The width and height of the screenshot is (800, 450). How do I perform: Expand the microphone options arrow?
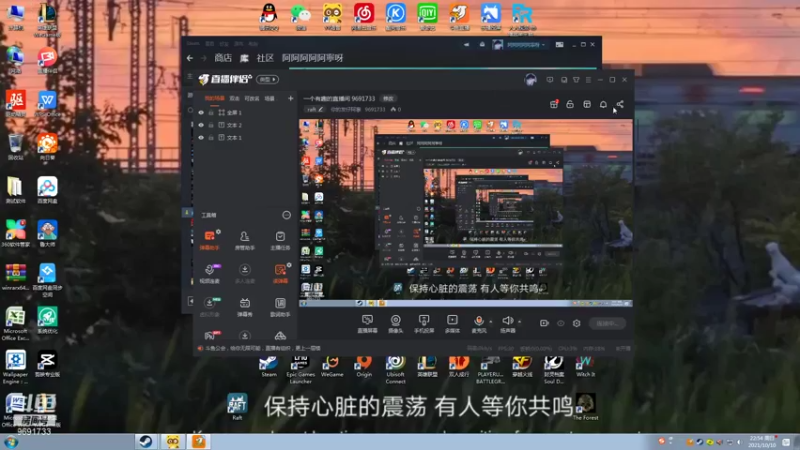(x=491, y=321)
